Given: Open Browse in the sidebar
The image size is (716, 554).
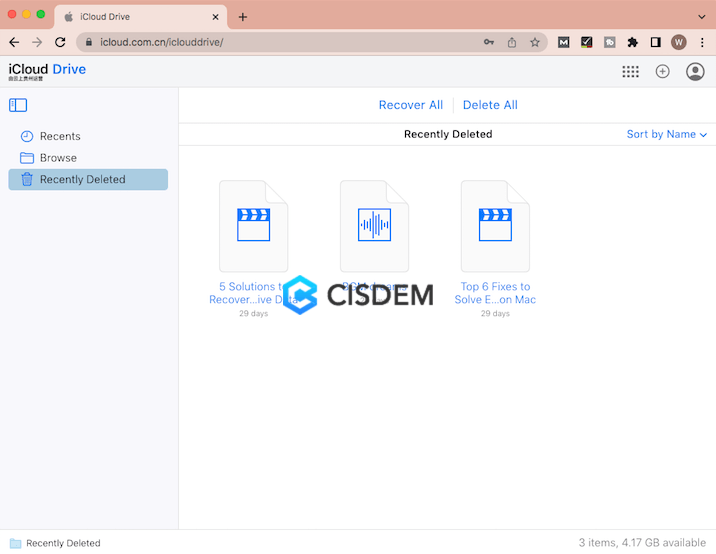Looking at the screenshot, I should click(x=88, y=158).
